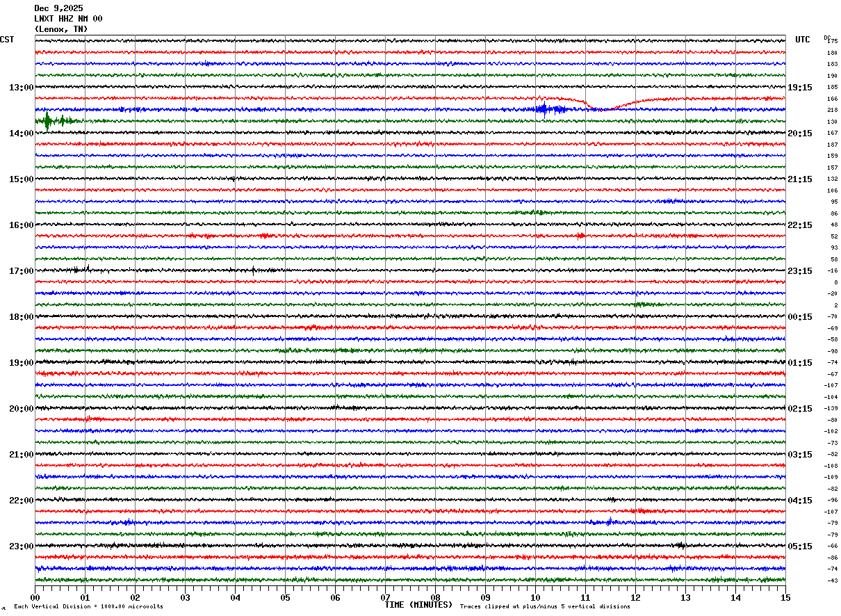Select the 16:00 CST time label
This screenshot has height=616, width=841.
[x=22, y=225]
